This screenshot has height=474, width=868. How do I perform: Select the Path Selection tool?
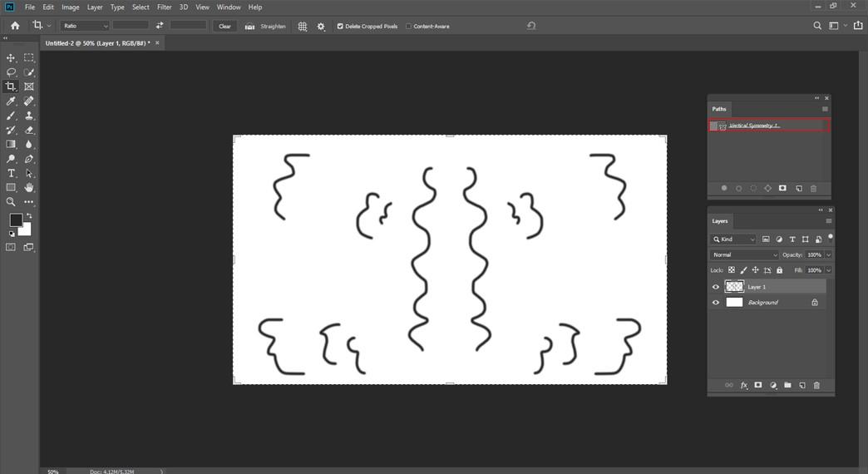point(29,173)
